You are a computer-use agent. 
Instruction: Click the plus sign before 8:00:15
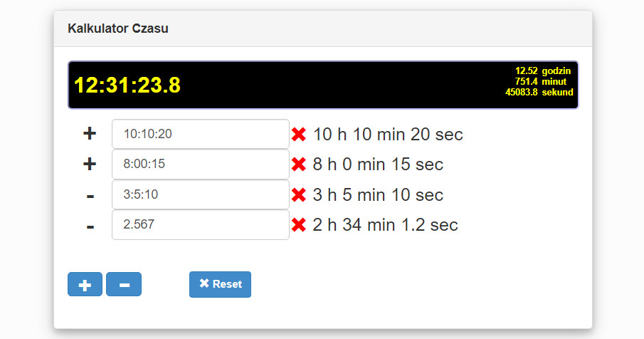(90, 164)
